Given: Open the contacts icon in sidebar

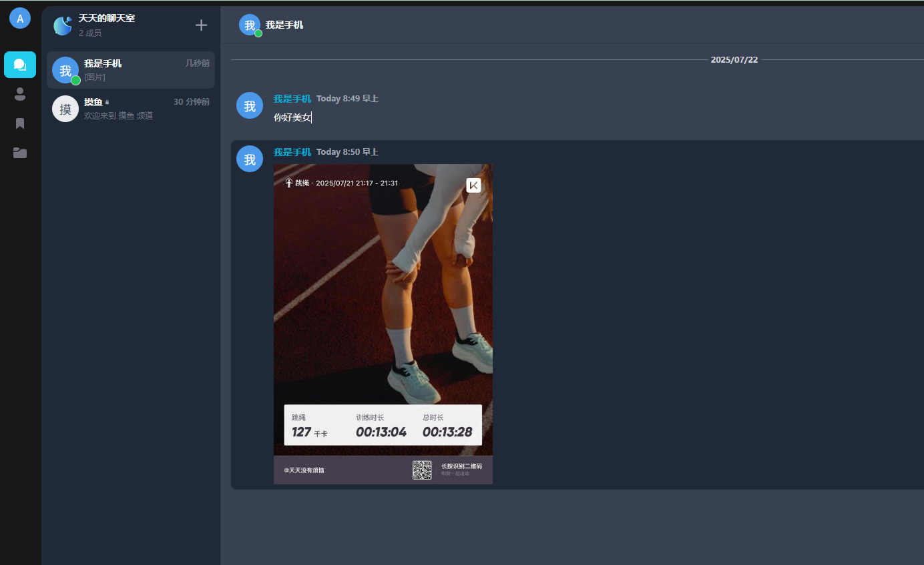Looking at the screenshot, I should click(20, 94).
